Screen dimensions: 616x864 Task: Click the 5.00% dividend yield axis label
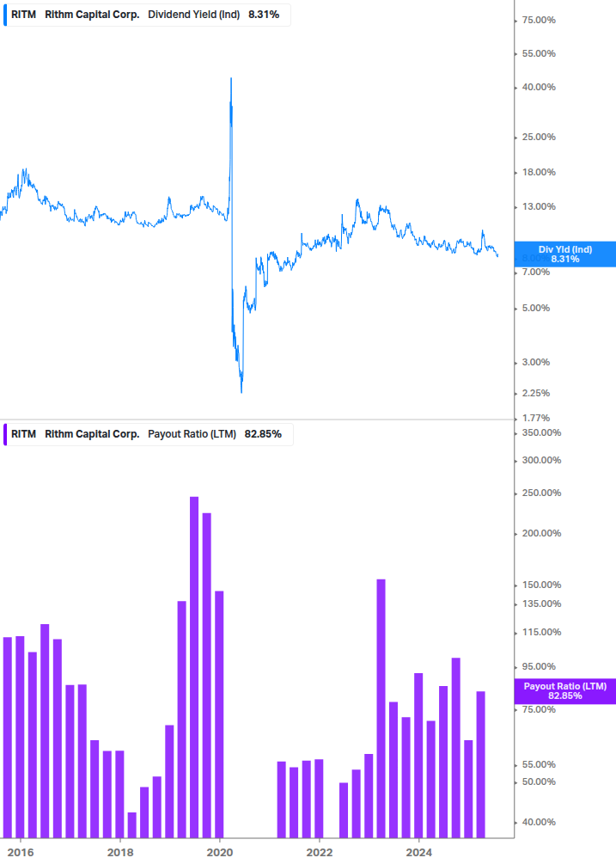pos(535,308)
